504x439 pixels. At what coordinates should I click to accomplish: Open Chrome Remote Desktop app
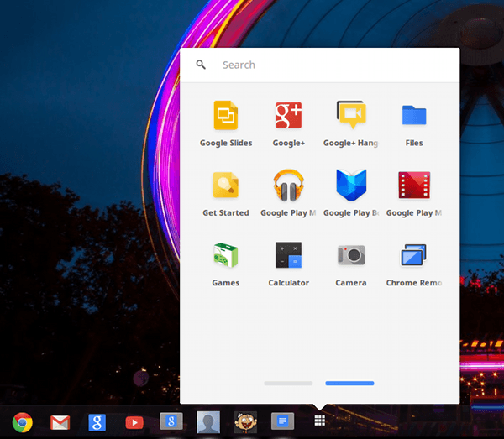(x=413, y=255)
